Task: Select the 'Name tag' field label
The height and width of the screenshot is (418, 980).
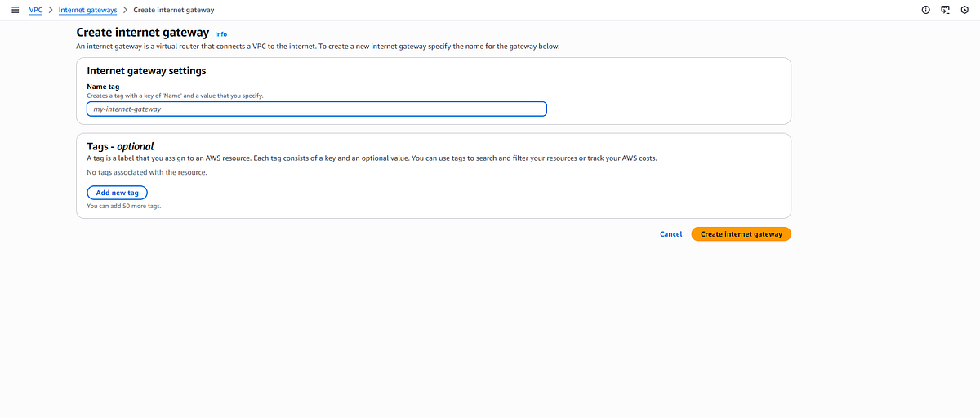Action: (x=103, y=86)
